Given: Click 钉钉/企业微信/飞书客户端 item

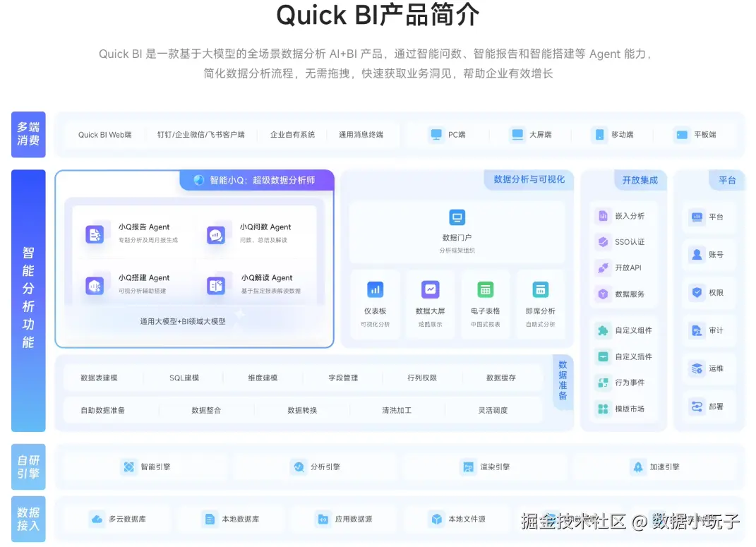Looking at the screenshot, I should pyautogui.click(x=200, y=135).
